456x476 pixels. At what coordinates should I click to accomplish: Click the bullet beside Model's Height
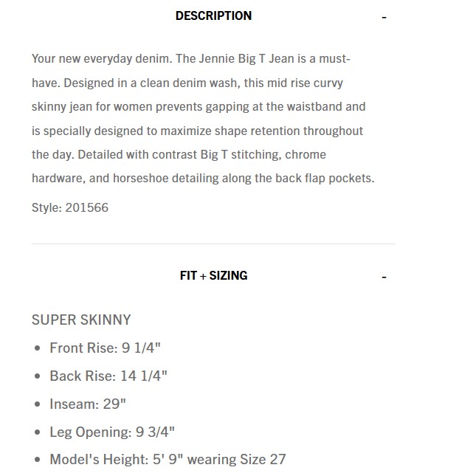coord(38,460)
